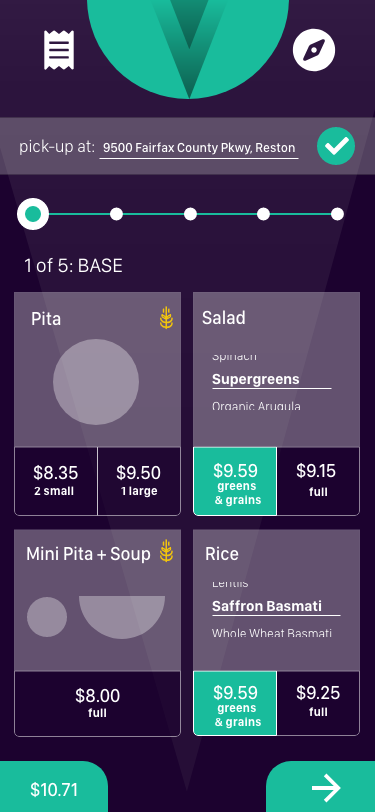Tap the round pita illustration
This screenshot has width=375, height=812.
(x=96, y=382)
